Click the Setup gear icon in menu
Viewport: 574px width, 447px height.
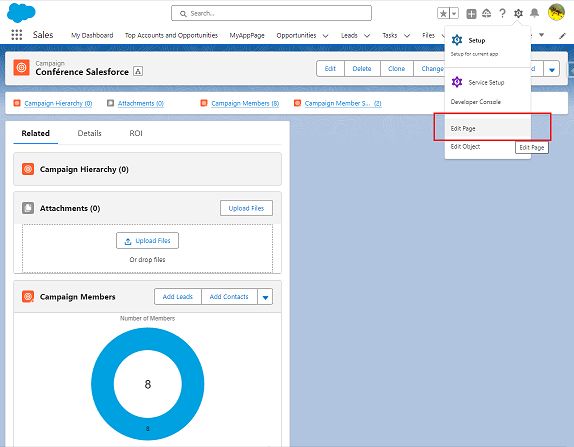tap(457, 40)
